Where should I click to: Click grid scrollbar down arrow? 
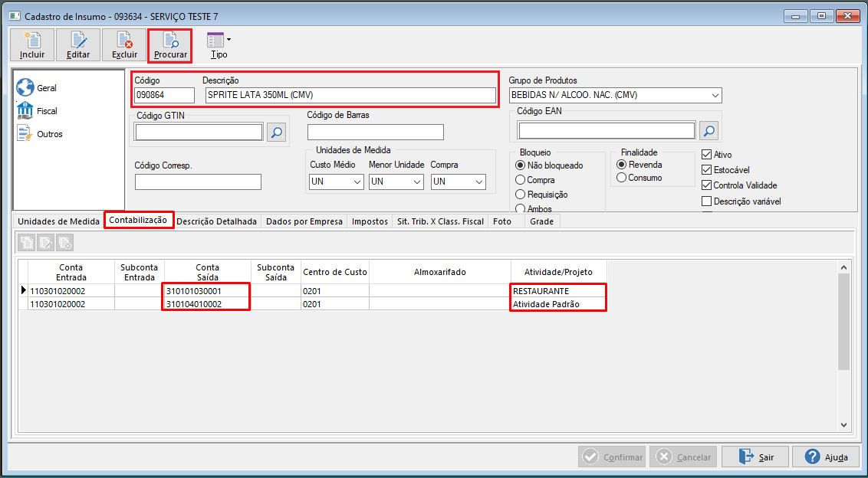[843, 424]
